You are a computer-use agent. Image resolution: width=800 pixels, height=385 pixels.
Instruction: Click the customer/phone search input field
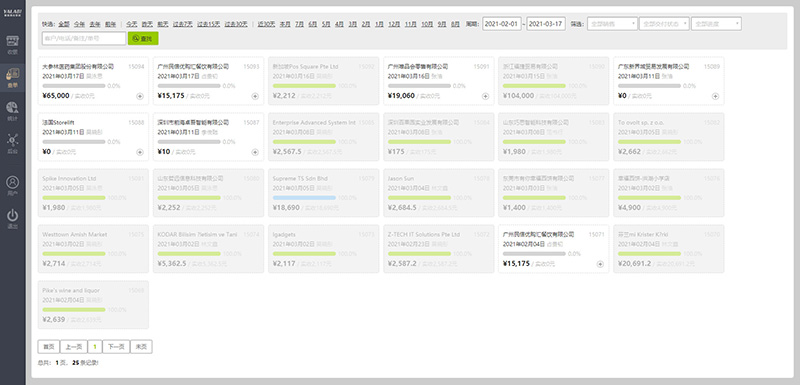(x=84, y=38)
